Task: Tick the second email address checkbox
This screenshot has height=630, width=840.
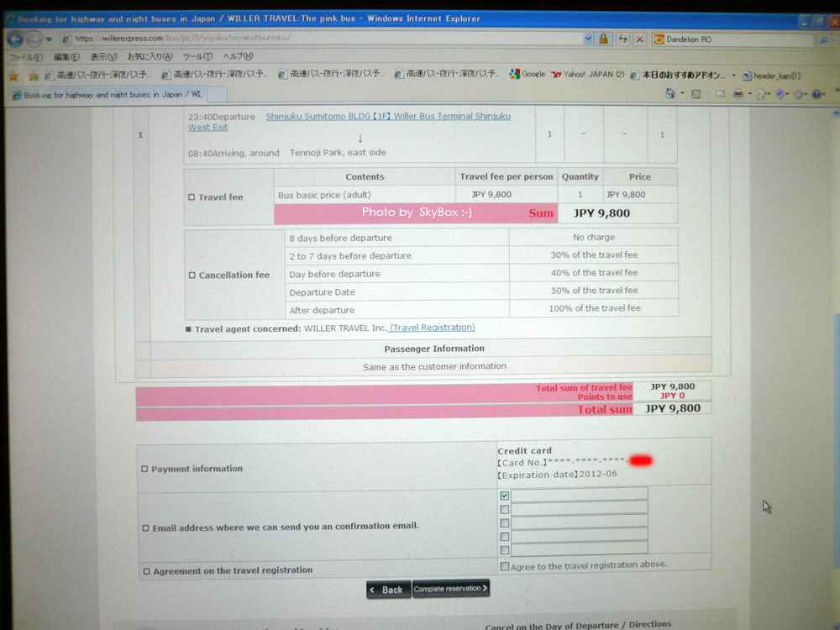Action: tap(504, 510)
